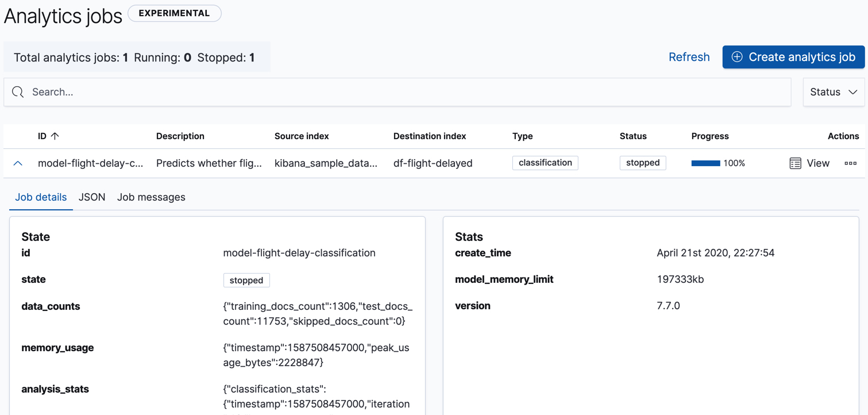Open the ellipsis actions menu in the Actions column
The width and height of the screenshot is (868, 415).
[x=851, y=163]
